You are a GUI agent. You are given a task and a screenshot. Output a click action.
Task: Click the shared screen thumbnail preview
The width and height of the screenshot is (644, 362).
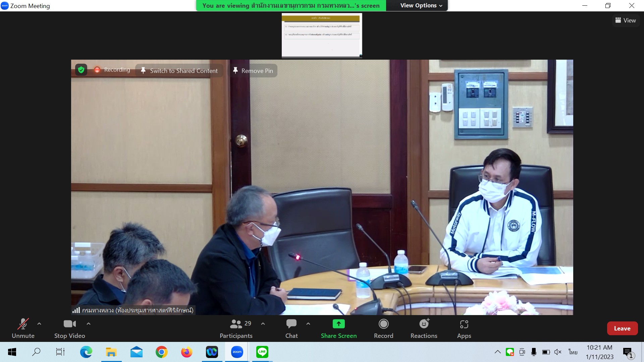pyautogui.click(x=322, y=36)
